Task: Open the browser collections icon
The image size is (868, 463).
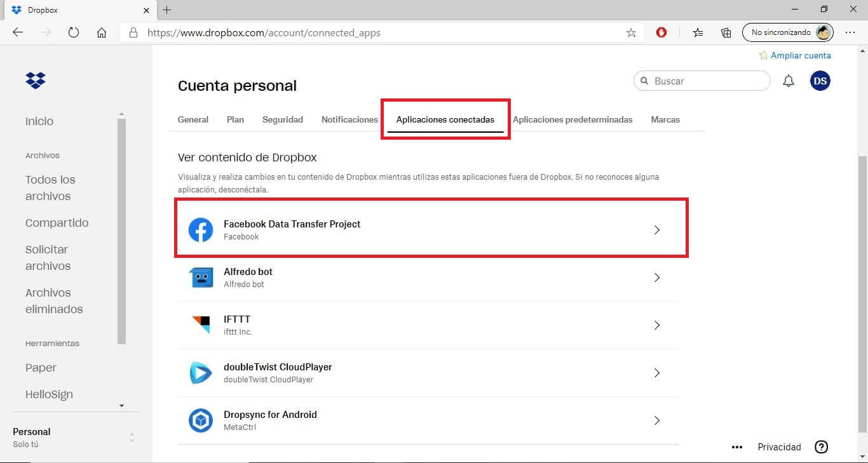Action: tap(726, 32)
